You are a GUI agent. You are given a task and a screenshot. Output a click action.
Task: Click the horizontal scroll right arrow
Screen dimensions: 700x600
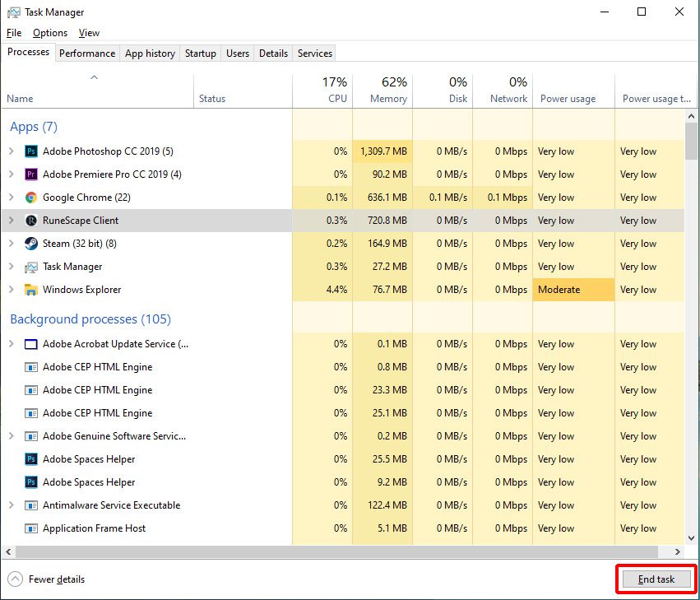[x=678, y=551]
